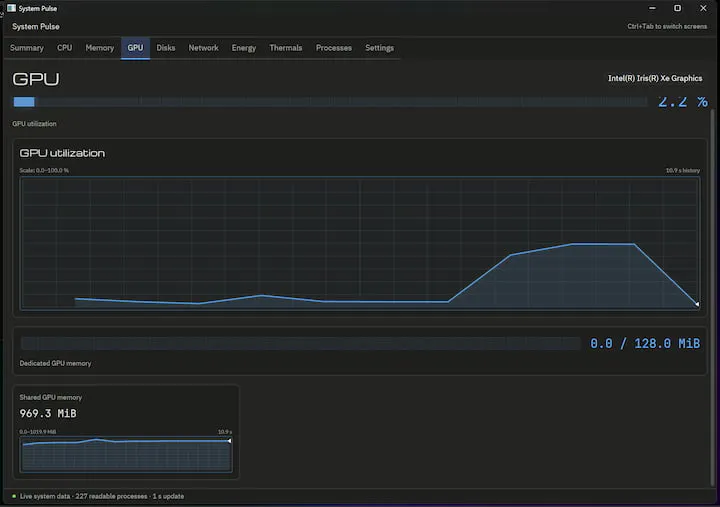Viewport: 720px width, 507px height.
Task: Open the Settings tab
Action: click(x=379, y=48)
